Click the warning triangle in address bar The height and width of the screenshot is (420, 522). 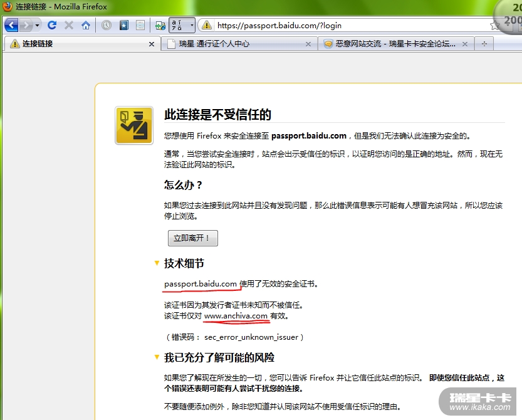click(206, 25)
